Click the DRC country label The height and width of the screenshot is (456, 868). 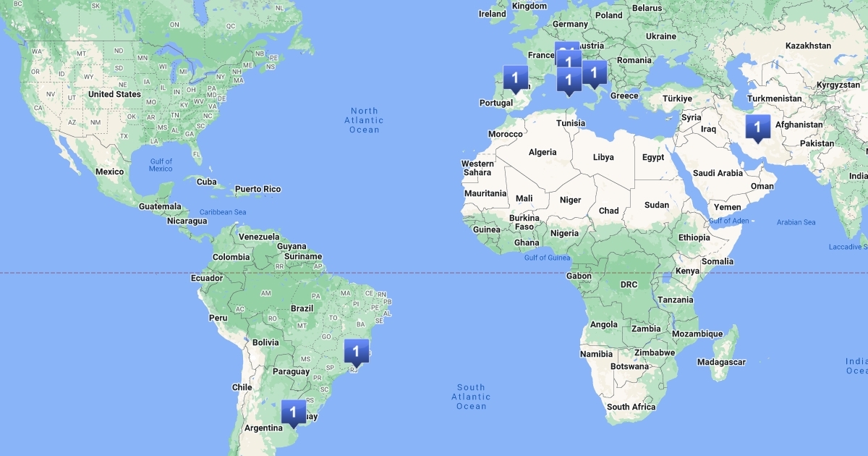pyautogui.click(x=629, y=284)
